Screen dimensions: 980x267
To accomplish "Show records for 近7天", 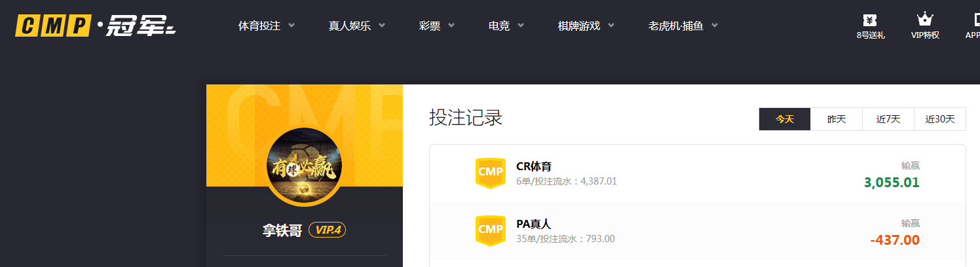I will click(888, 119).
